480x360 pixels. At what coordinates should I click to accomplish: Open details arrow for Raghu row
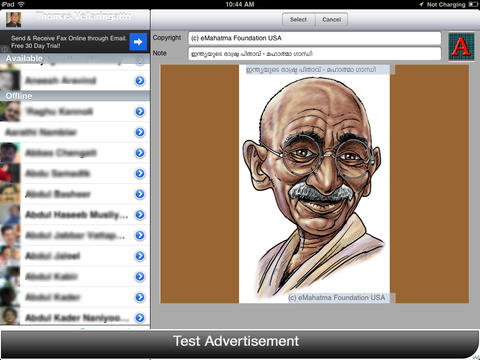click(140, 112)
